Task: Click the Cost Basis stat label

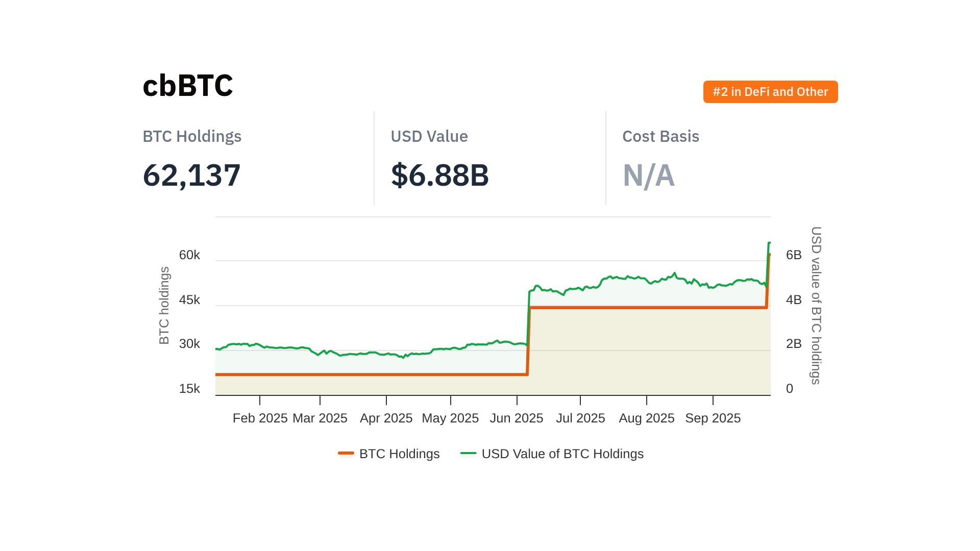Action: pos(660,136)
